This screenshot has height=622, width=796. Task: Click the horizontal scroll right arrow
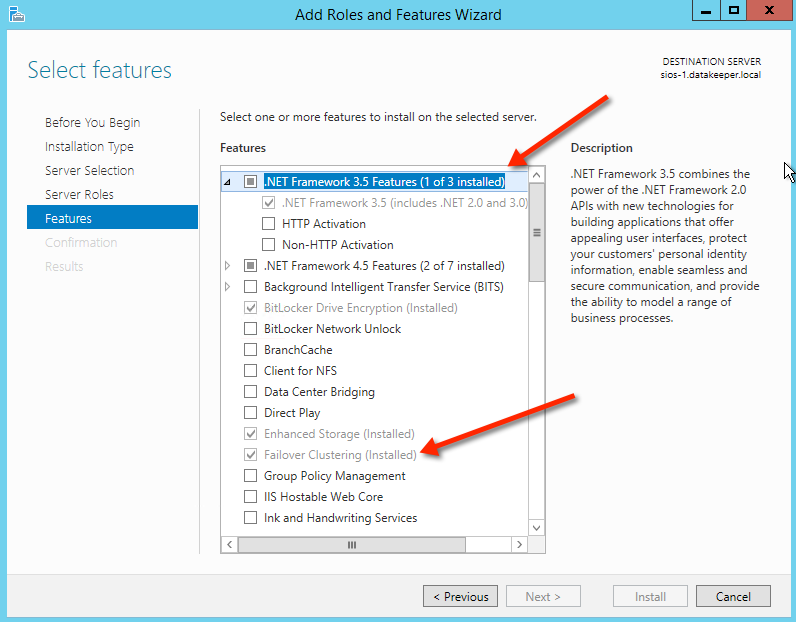tap(518, 545)
